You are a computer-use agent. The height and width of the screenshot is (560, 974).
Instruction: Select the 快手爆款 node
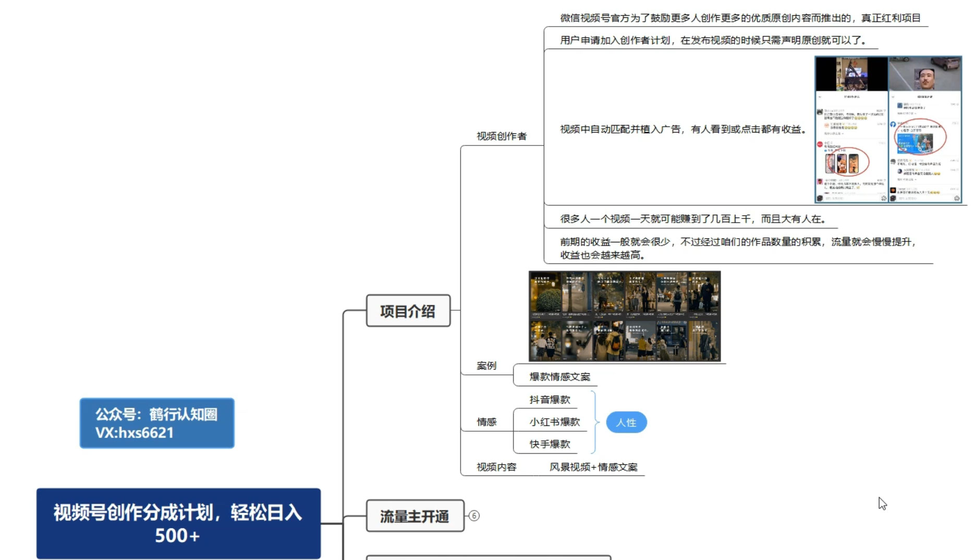tap(551, 444)
